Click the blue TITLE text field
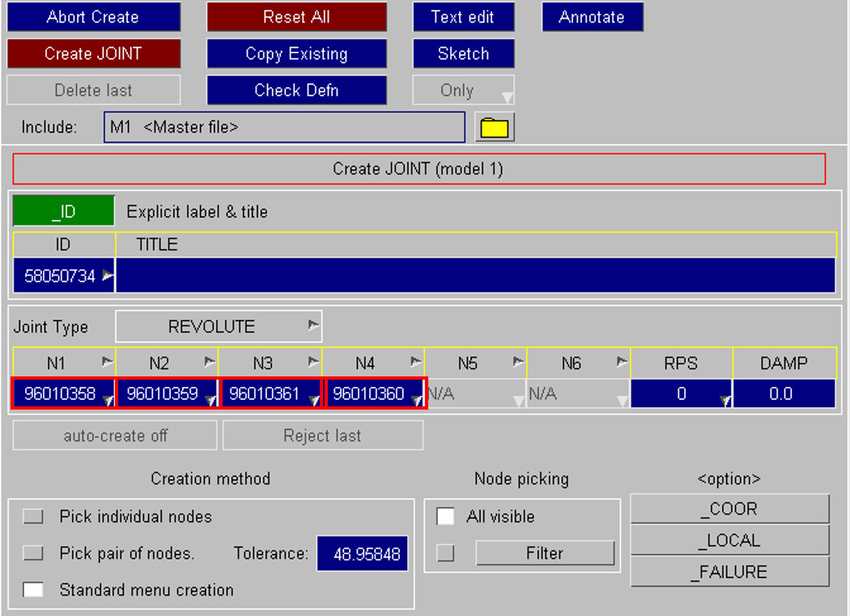The width and height of the screenshot is (850, 616). 475,275
